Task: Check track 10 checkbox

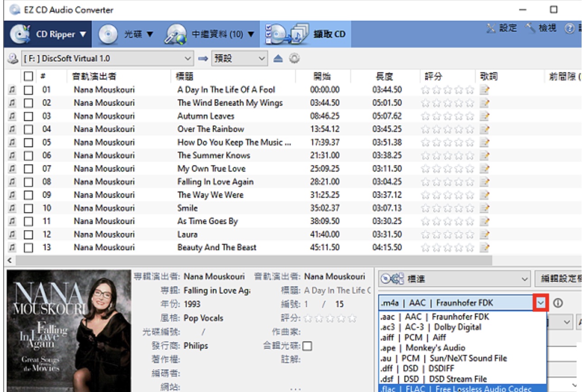Action: tap(28, 208)
